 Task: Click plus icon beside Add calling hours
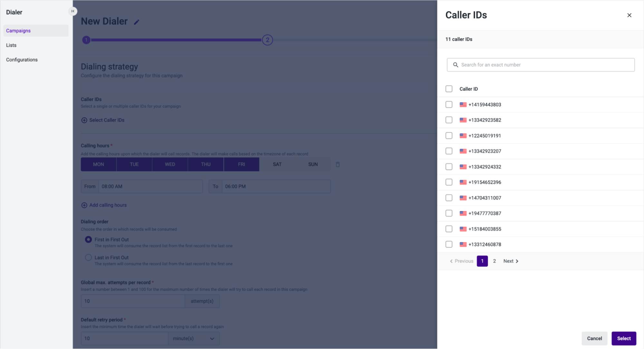(x=84, y=205)
